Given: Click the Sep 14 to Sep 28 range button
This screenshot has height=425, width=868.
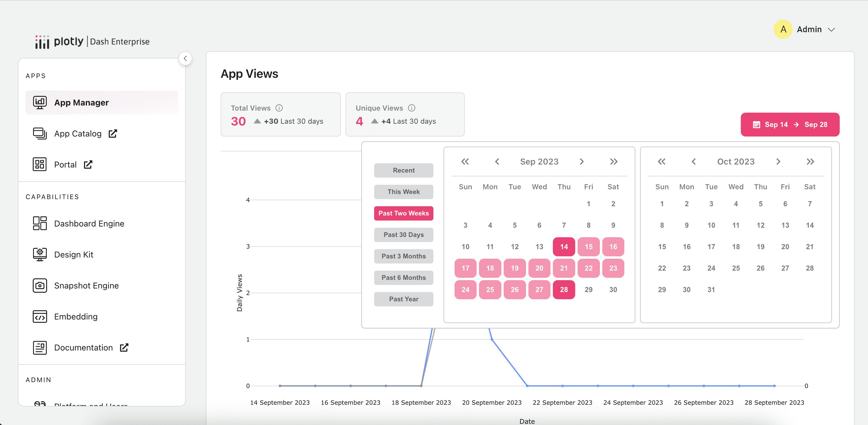Looking at the screenshot, I should 790,124.
